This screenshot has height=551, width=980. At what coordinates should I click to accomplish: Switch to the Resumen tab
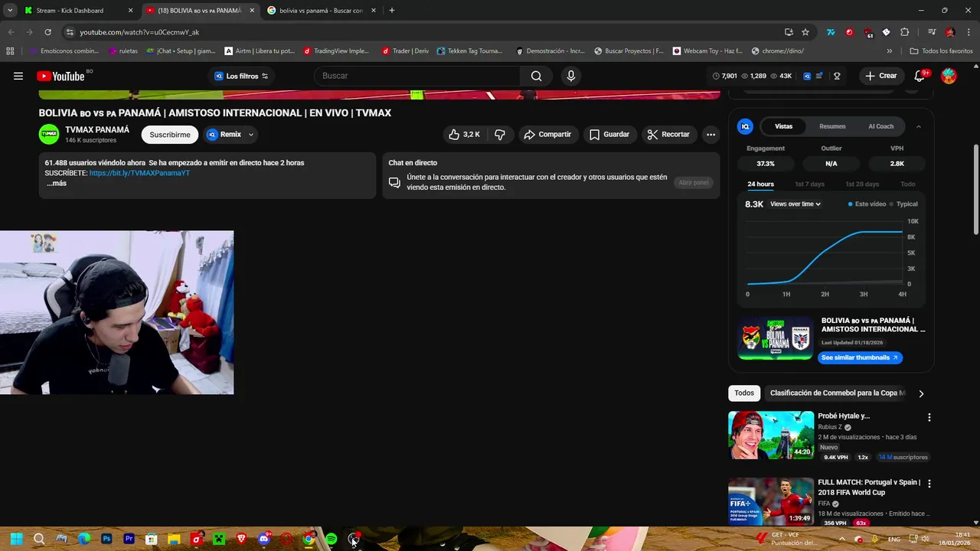pyautogui.click(x=832, y=126)
